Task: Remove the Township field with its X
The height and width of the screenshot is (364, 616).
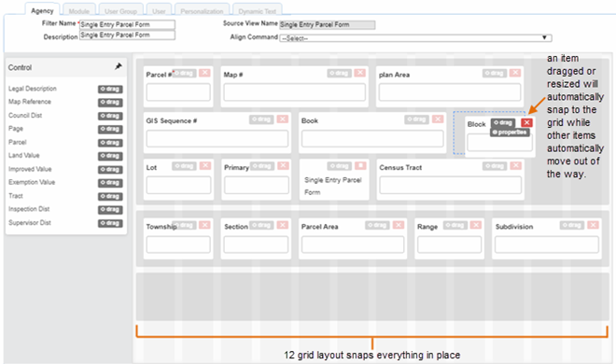Action: pyautogui.click(x=204, y=225)
